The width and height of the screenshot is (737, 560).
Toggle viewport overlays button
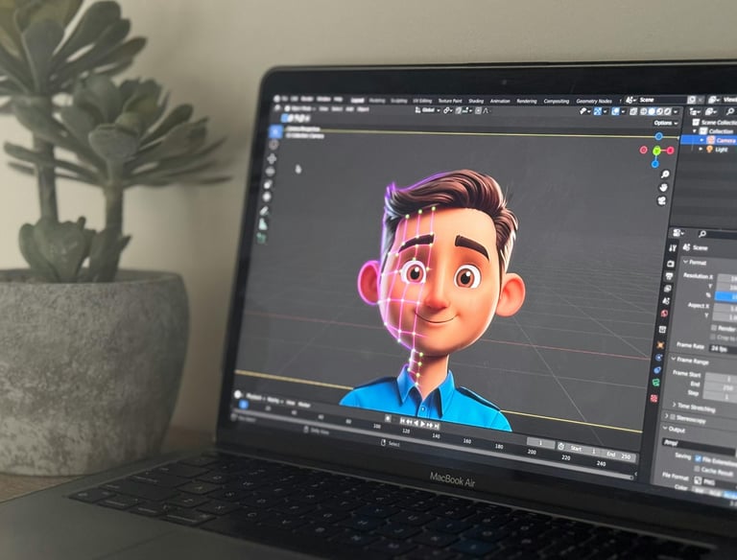click(x=615, y=111)
